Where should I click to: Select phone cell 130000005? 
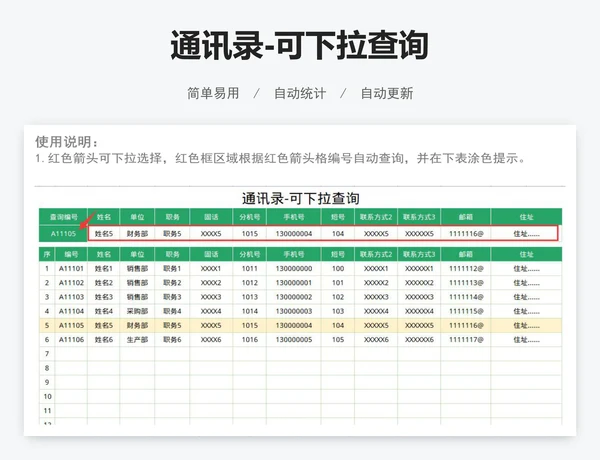pyautogui.click(x=294, y=339)
